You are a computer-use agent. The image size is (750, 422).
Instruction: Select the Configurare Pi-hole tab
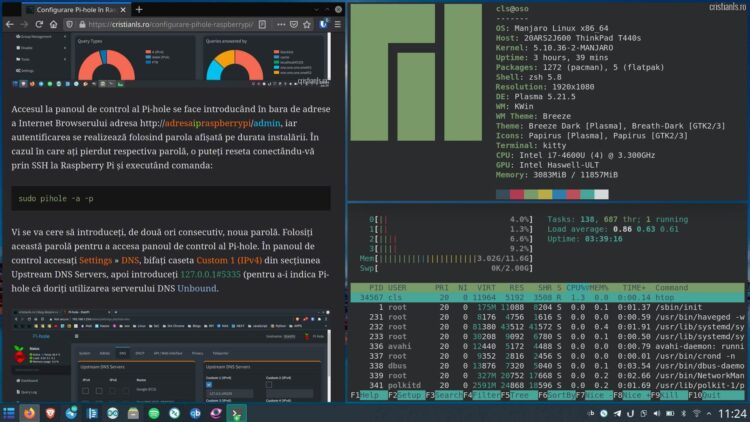tap(77, 10)
